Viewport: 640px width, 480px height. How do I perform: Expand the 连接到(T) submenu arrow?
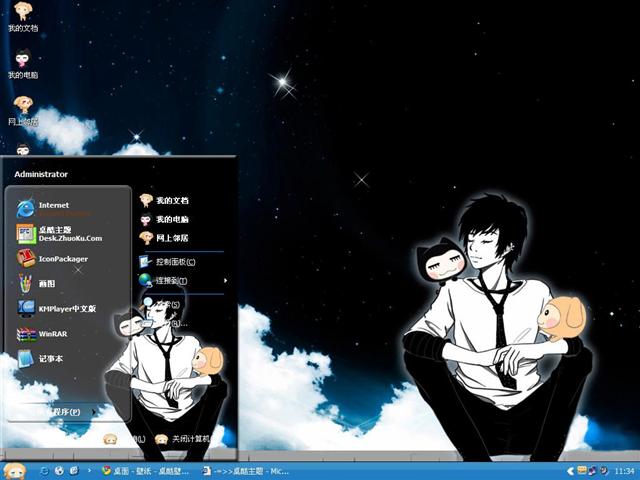tap(225, 280)
